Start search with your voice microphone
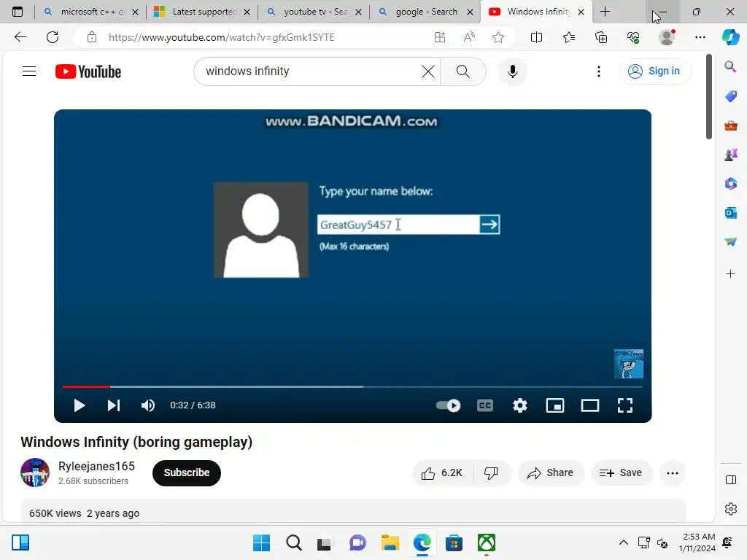 513,71
